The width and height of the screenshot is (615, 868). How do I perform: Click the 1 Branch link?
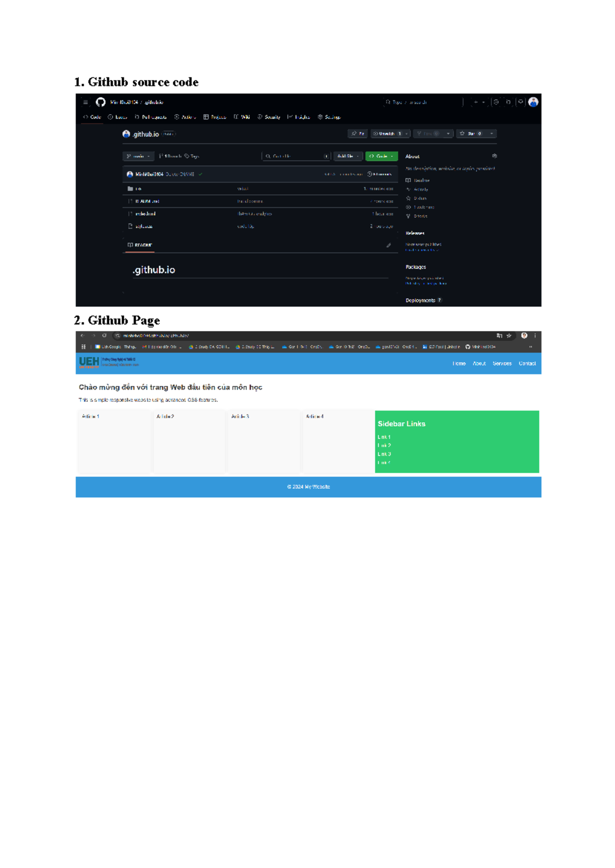(170, 156)
